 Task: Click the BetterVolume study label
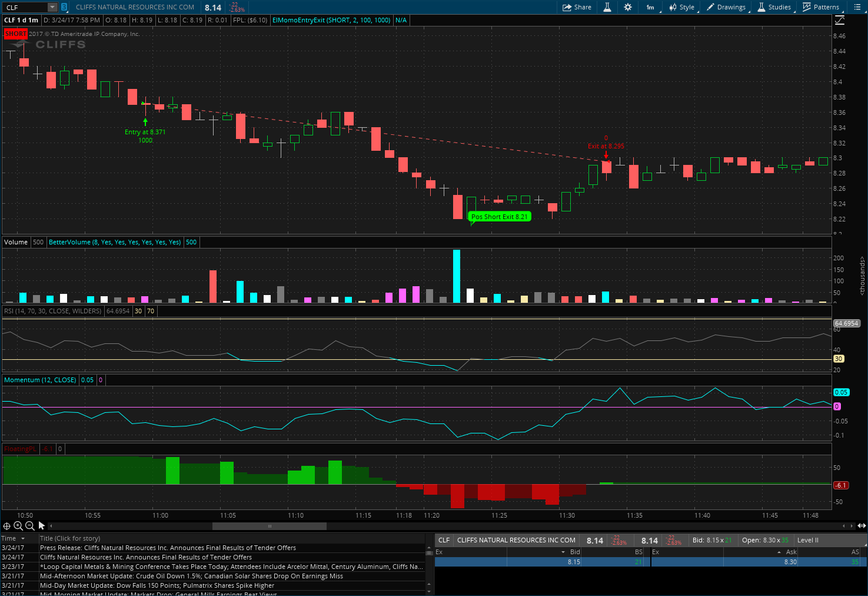pos(115,242)
